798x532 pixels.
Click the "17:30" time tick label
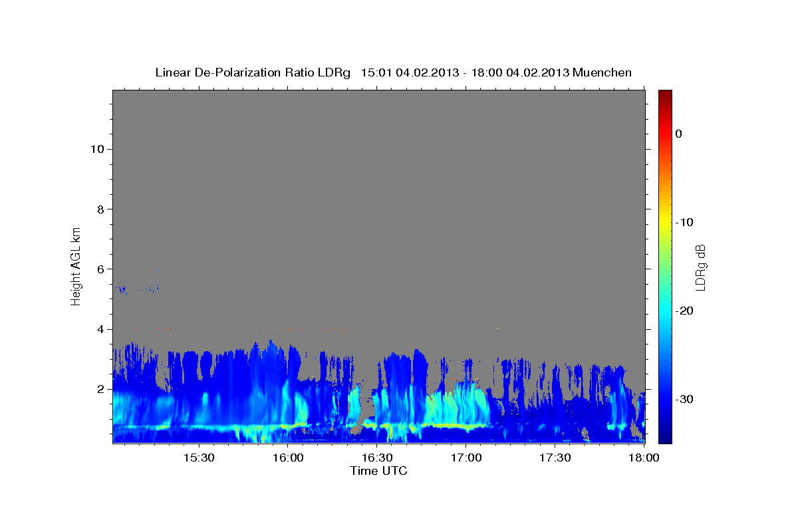pos(555,458)
